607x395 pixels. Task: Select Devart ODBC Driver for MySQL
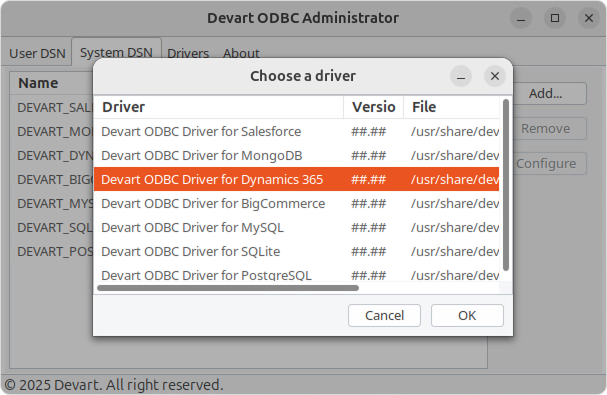pyautogui.click(x=297, y=227)
